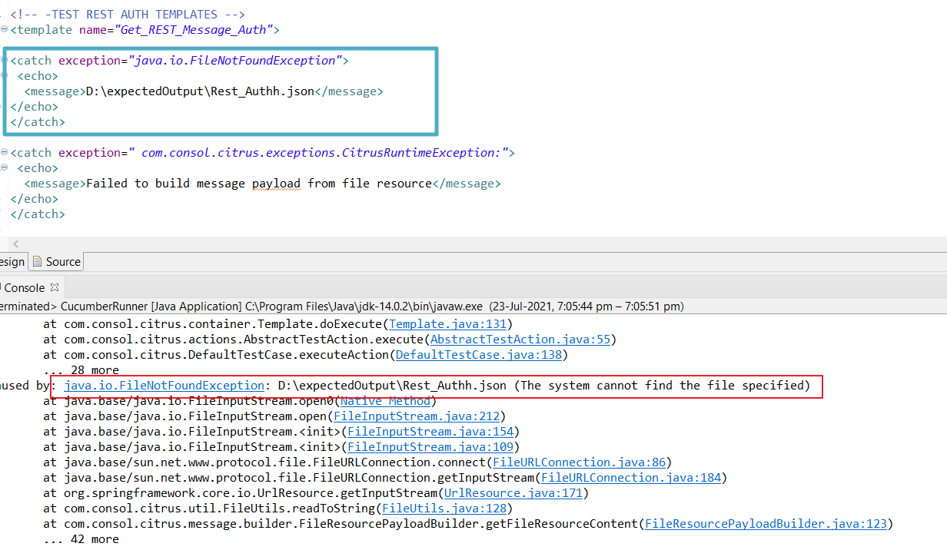Viewport: 947px width, 560px height.
Task: Click the Native Method link
Action: click(385, 400)
